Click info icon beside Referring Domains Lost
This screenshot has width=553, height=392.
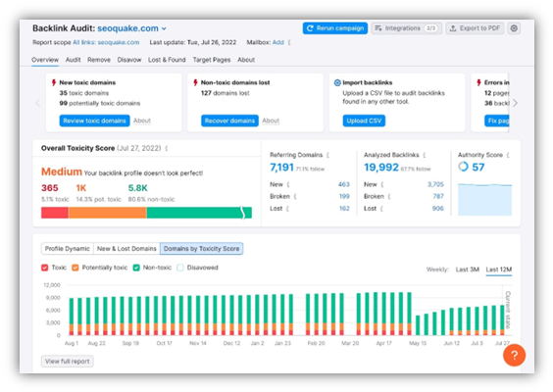(x=287, y=209)
